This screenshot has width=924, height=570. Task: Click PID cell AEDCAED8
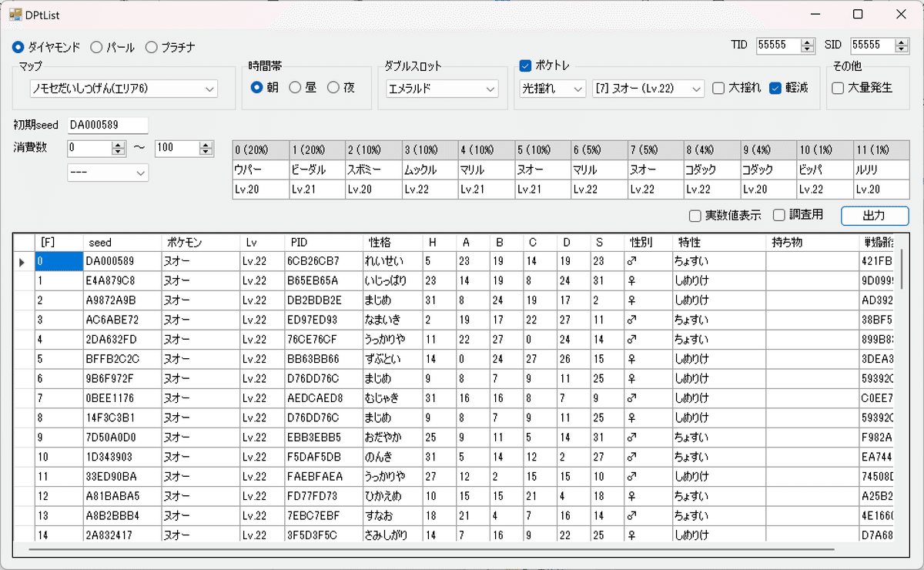(x=323, y=398)
